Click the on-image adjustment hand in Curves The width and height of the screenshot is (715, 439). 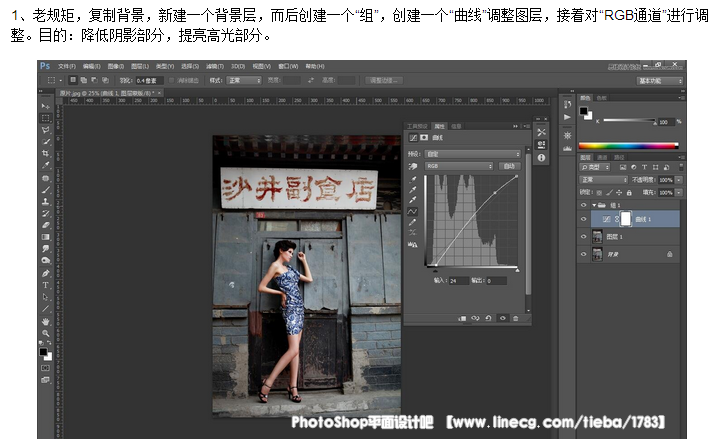pyautogui.click(x=413, y=166)
